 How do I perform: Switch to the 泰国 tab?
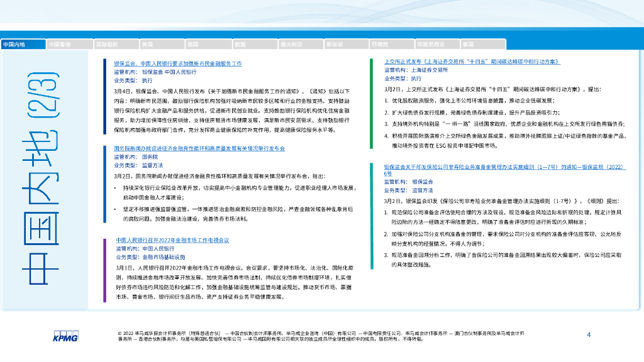(484, 45)
